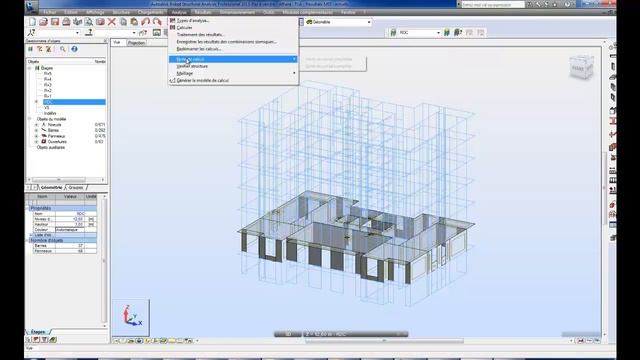Click the Redo arrow icon

pos(157,22)
